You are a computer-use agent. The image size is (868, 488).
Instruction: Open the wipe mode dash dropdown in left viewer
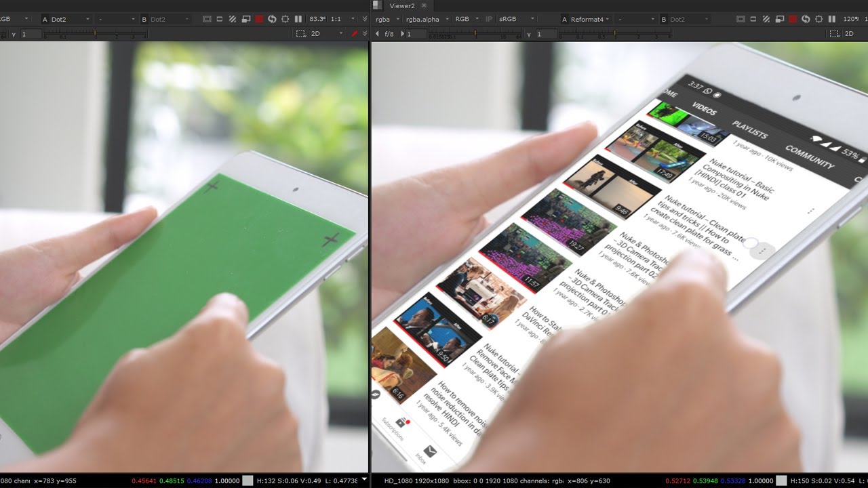click(115, 20)
